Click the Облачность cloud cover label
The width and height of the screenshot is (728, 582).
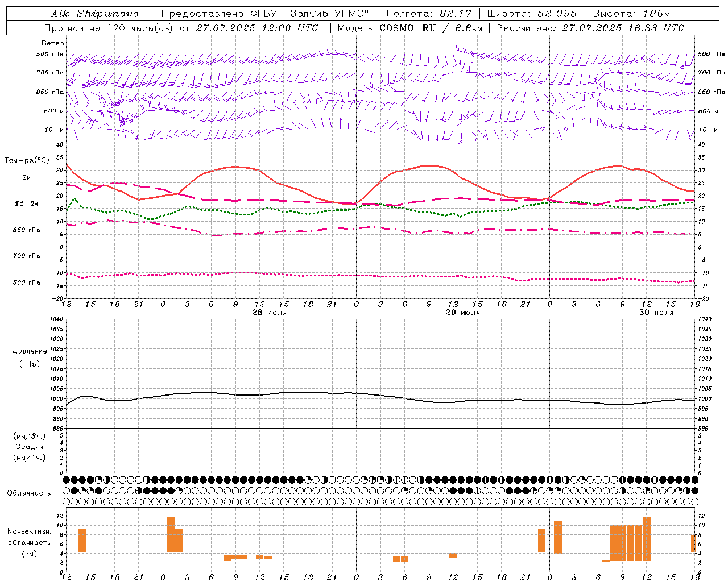(29, 493)
